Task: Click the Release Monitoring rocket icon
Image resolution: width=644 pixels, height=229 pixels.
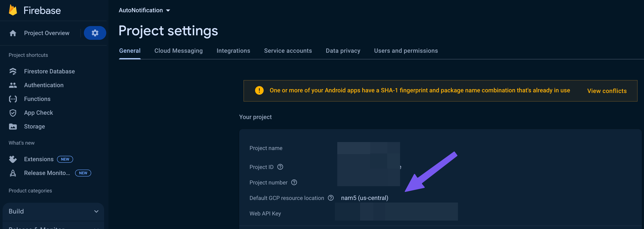Action: pos(13,173)
